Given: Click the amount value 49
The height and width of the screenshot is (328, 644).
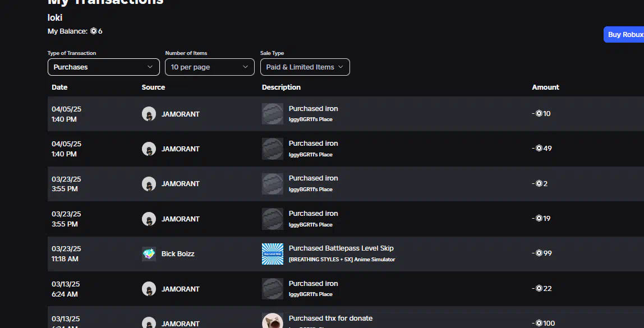Looking at the screenshot, I should click(x=548, y=148).
